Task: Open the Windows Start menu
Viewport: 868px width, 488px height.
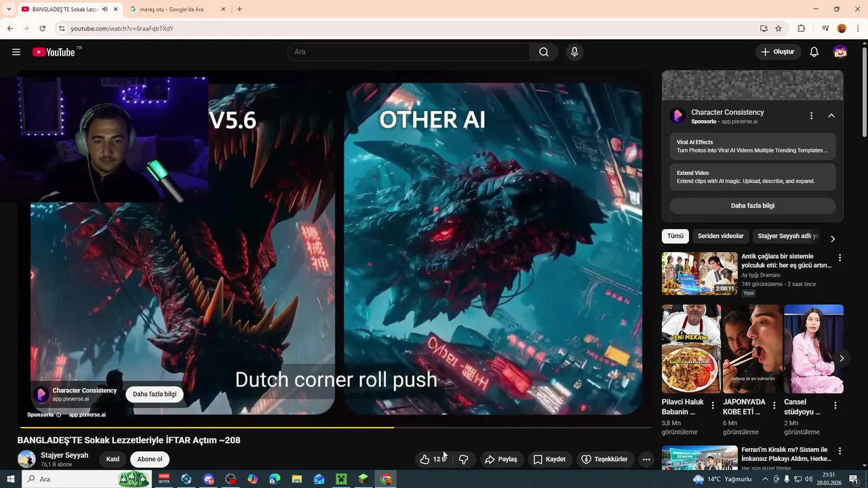Action: click(x=10, y=479)
